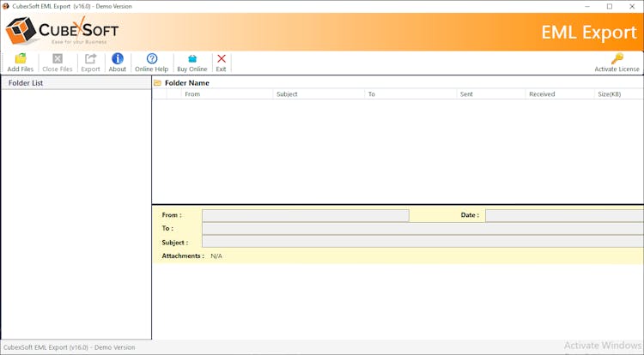Maximize the CubexSoft EML Export window
The width and height of the screenshot is (644, 355).
pos(610,7)
